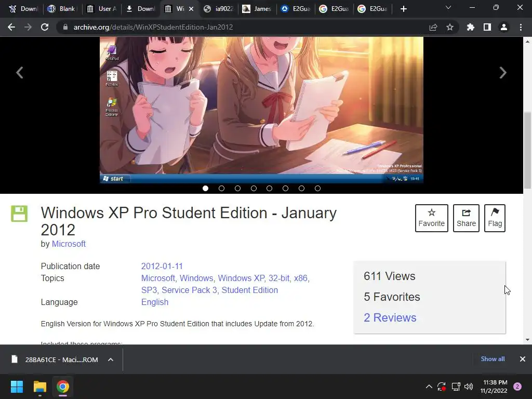
Task: Open Chrome three-dot menu
Action: point(521,27)
